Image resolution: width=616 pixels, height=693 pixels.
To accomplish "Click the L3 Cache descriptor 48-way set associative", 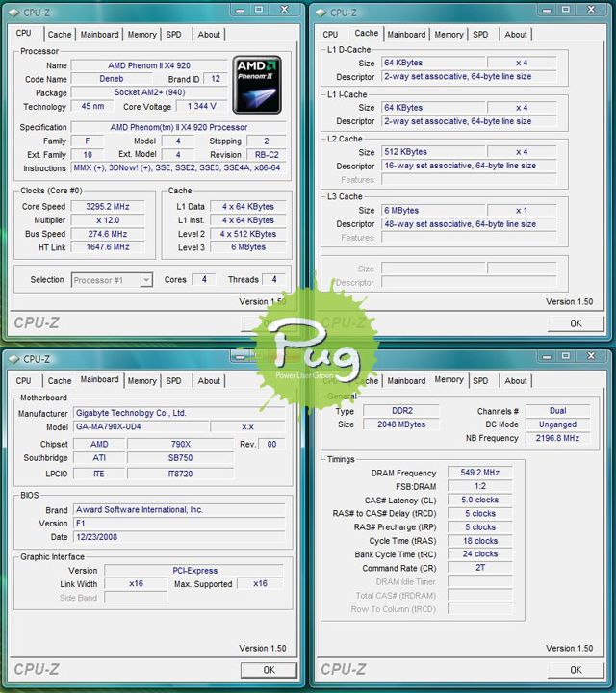I will point(469,224).
